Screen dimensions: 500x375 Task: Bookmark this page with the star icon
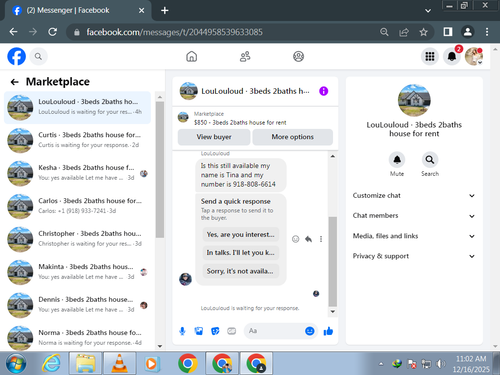(x=423, y=32)
